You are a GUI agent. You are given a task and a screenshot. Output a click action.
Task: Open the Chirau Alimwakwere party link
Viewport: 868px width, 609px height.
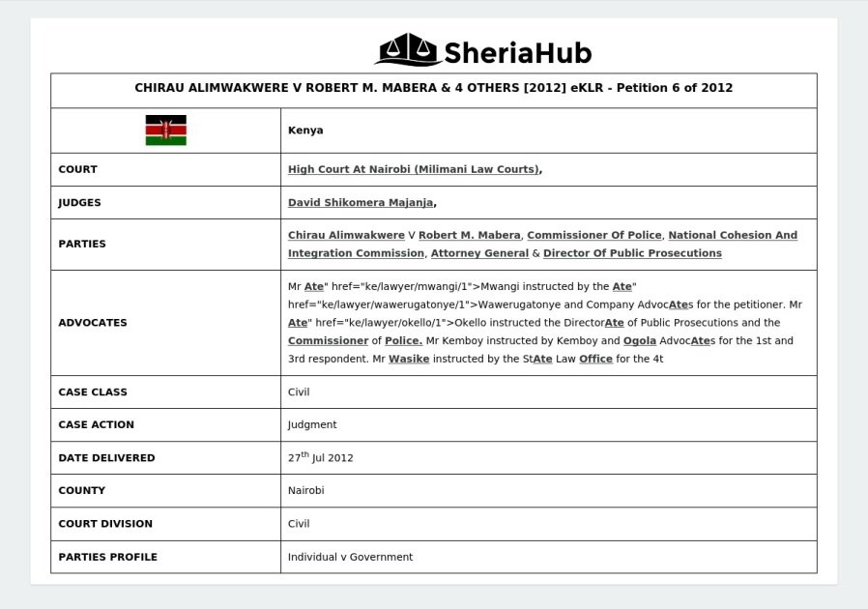346,235
